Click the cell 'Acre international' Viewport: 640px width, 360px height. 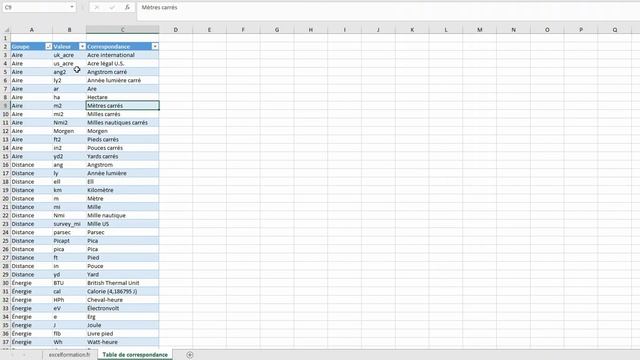[x=122, y=55]
